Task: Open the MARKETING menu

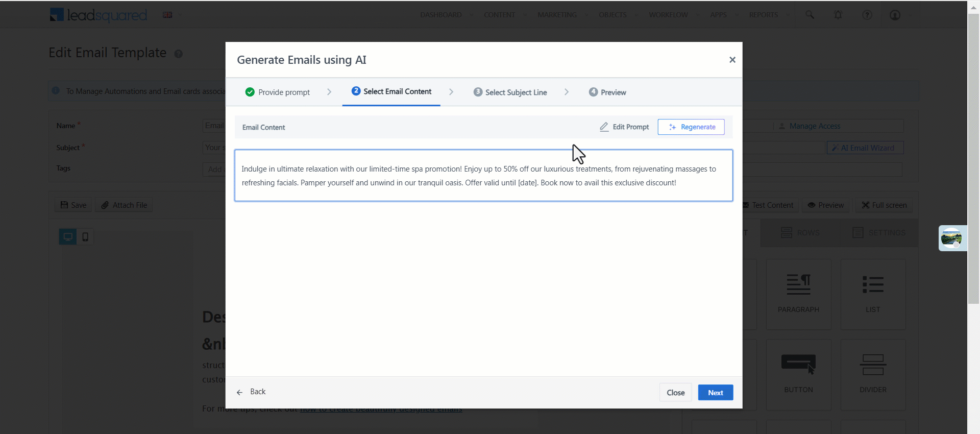Action: pyautogui.click(x=557, y=15)
